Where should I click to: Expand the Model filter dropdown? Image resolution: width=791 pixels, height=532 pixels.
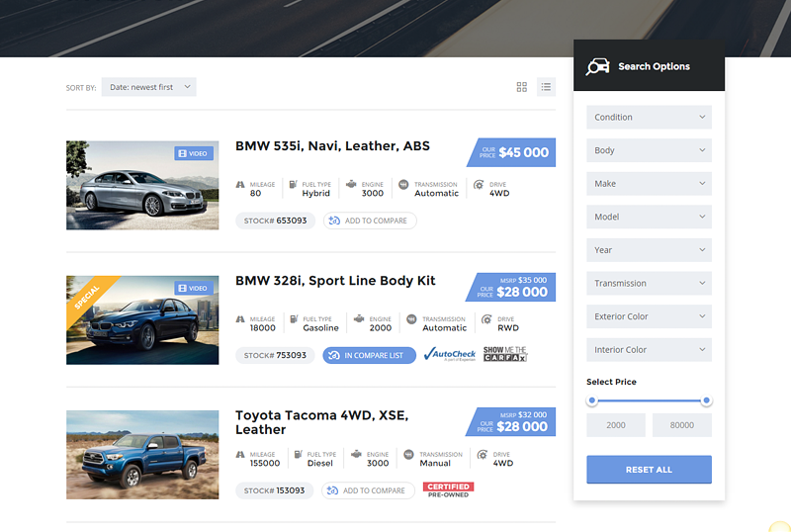(x=649, y=217)
